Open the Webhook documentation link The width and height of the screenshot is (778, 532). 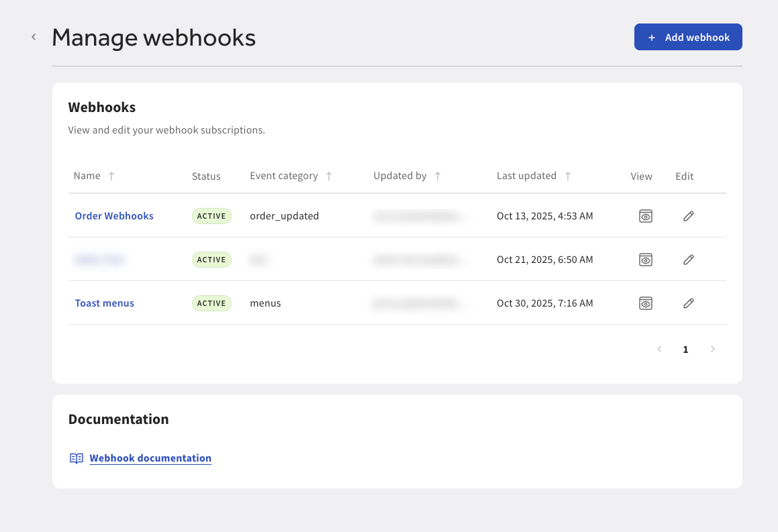tap(150, 458)
